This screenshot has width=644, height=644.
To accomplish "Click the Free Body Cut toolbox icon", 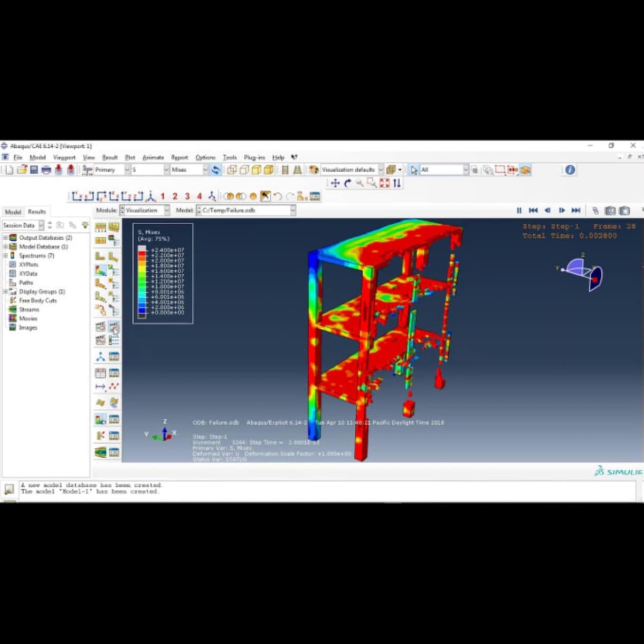I will 100,435.
